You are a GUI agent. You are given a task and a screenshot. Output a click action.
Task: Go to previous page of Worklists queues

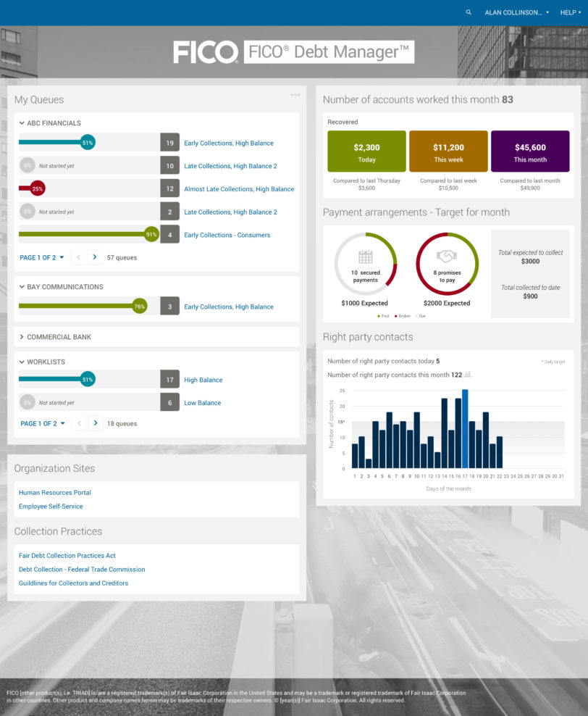[x=79, y=423]
